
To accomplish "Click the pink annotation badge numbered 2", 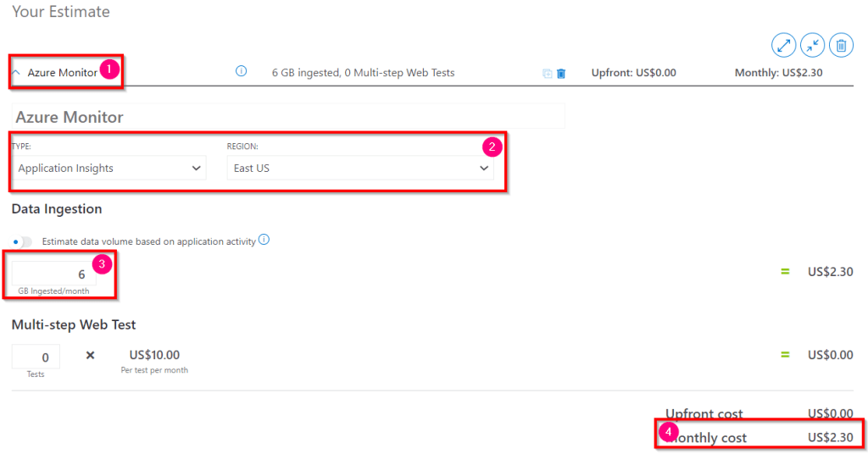I will [x=492, y=146].
